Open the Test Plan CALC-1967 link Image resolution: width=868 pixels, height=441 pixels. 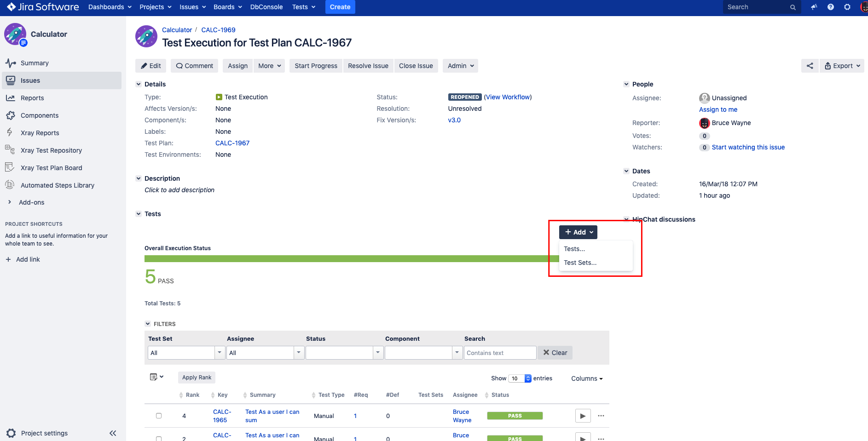tap(232, 143)
